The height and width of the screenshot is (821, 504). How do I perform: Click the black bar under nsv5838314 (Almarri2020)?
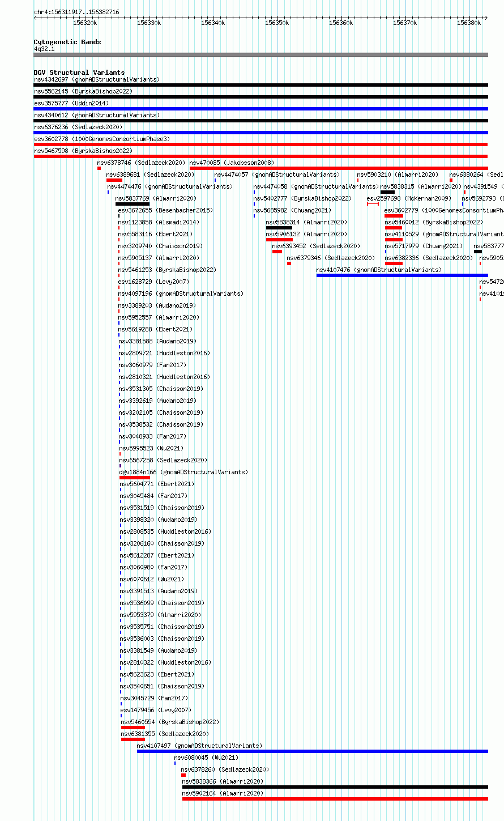[279, 228]
